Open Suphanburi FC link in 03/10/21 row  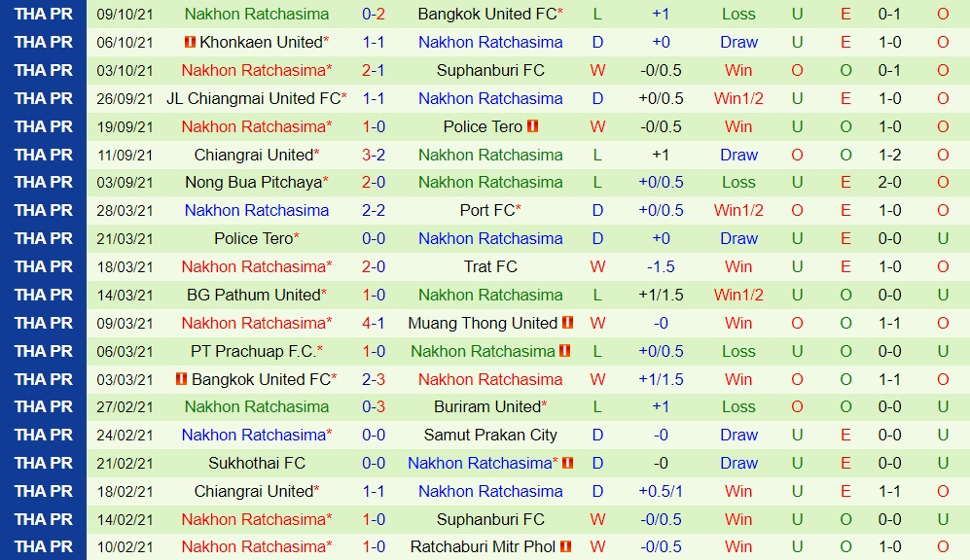[x=490, y=70]
